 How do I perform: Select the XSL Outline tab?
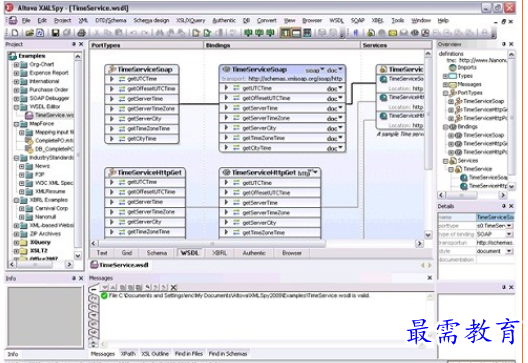coord(155,354)
